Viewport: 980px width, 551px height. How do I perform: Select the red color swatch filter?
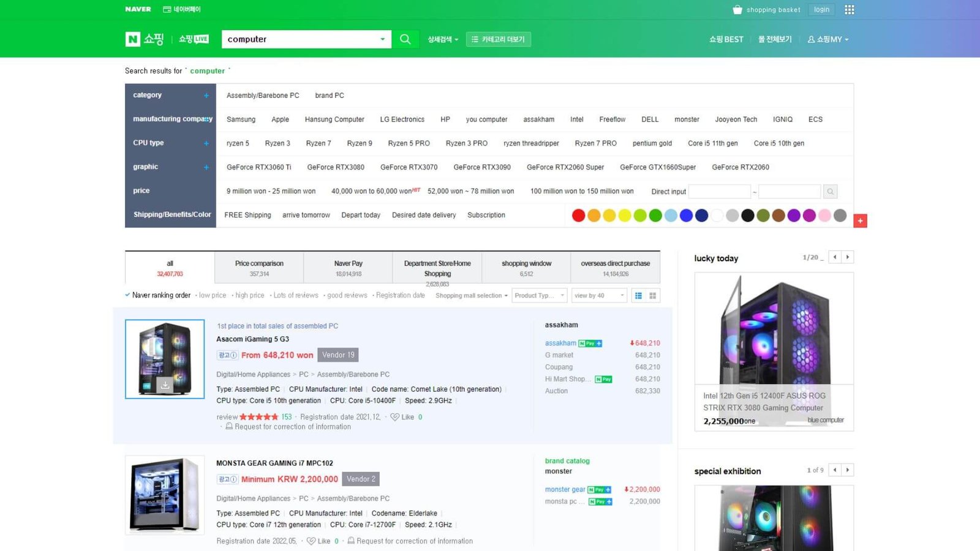(578, 216)
